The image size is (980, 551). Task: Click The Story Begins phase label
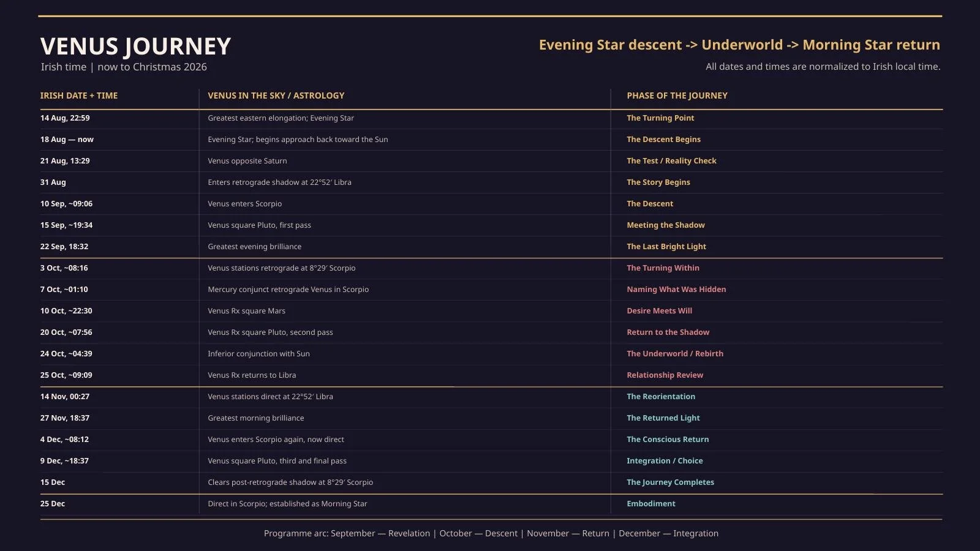click(658, 182)
